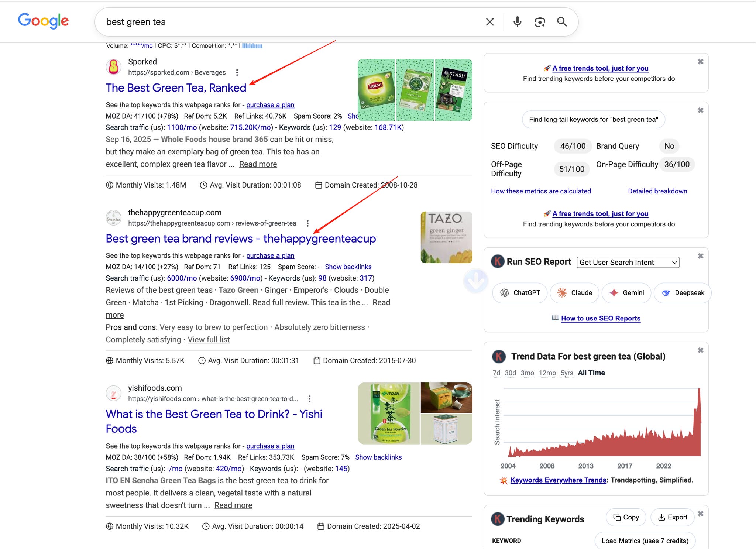Click the voice search microphone icon

517,22
